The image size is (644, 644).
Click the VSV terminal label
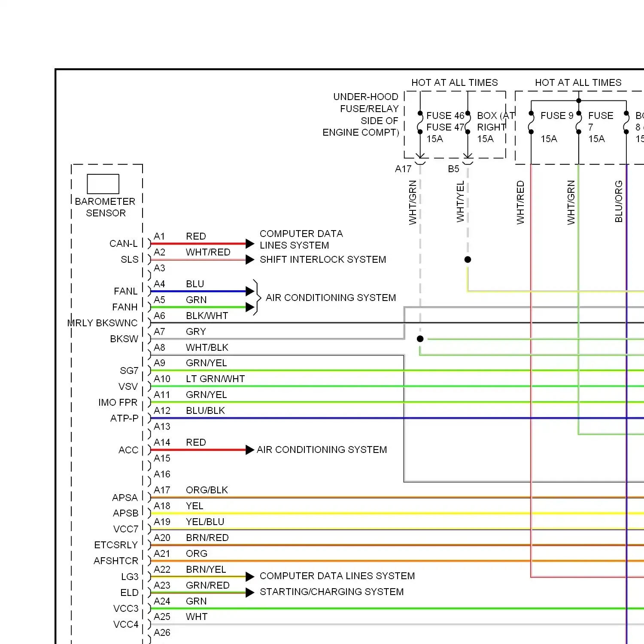point(128,387)
